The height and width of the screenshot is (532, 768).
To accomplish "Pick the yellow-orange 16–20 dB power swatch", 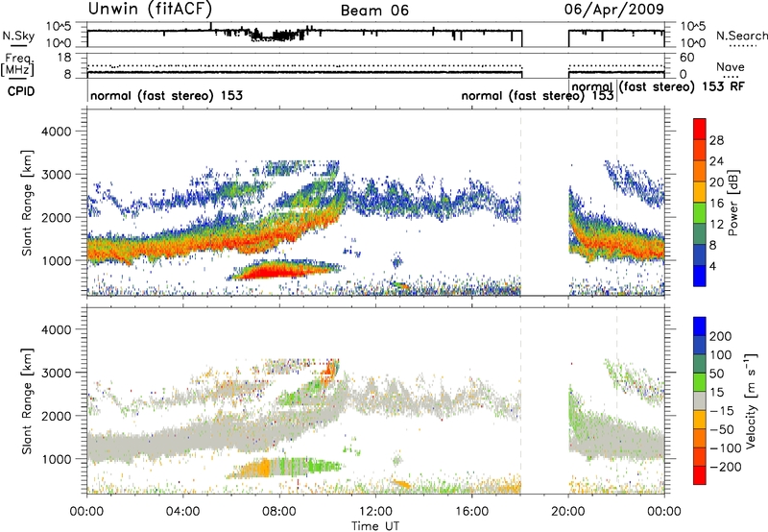I will point(700,192).
